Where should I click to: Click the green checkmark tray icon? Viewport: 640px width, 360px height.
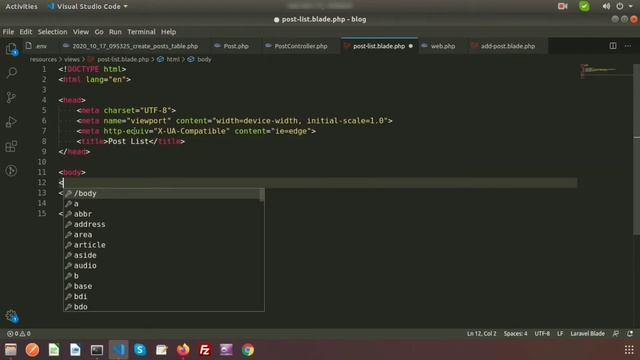coord(584,6)
